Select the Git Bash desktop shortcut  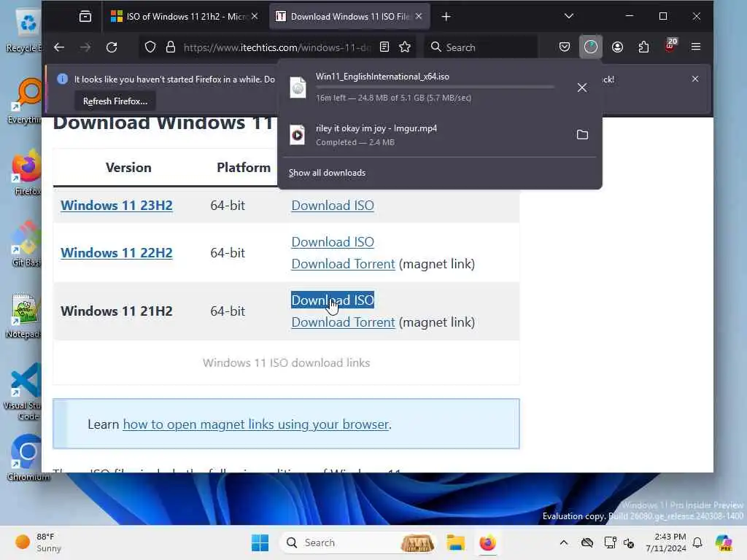click(x=26, y=243)
